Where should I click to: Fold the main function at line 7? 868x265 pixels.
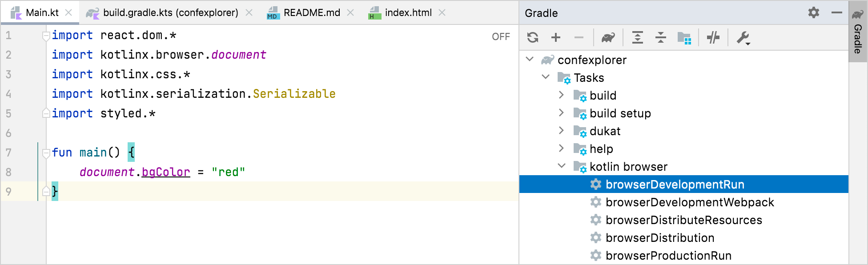45,153
